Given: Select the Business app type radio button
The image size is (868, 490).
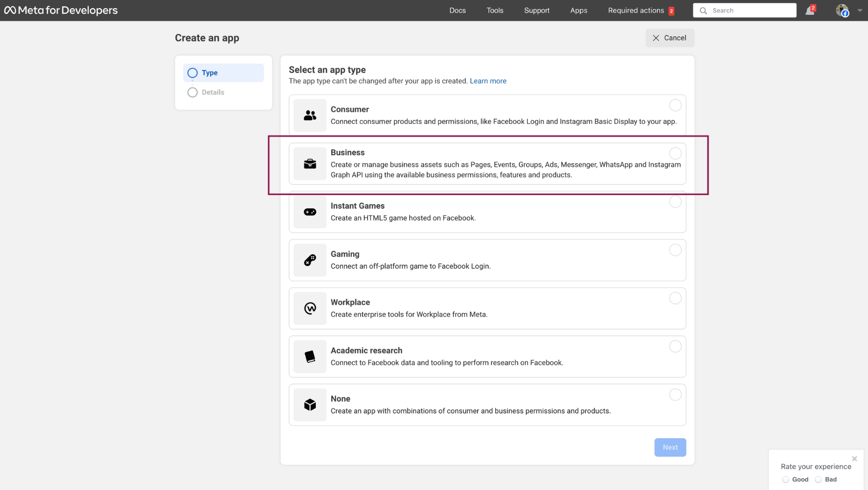Looking at the screenshot, I should click(x=675, y=153).
